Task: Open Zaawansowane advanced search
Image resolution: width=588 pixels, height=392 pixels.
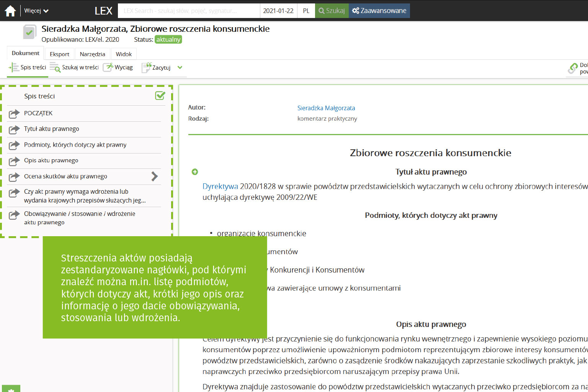Action: click(379, 11)
